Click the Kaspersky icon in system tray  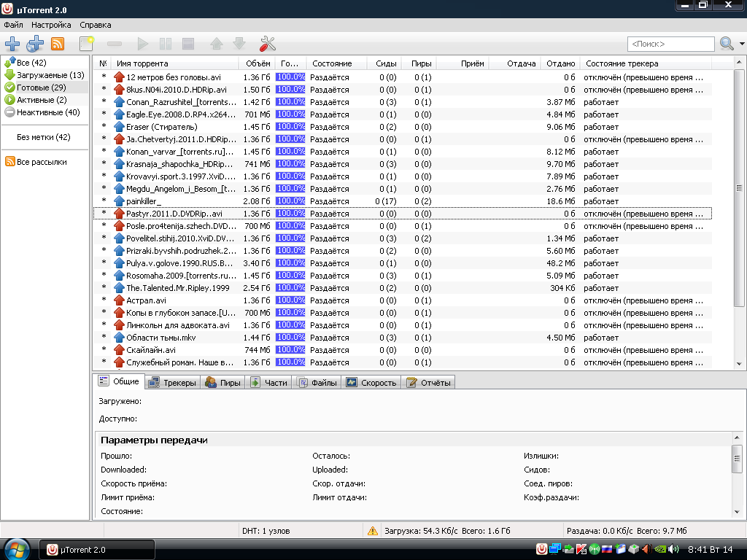[581, 549]
